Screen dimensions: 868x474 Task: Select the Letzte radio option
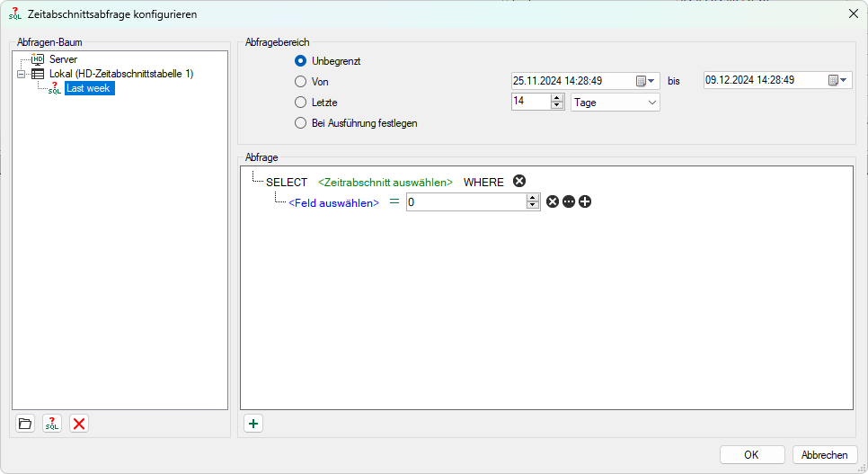[x=301, y=103]
